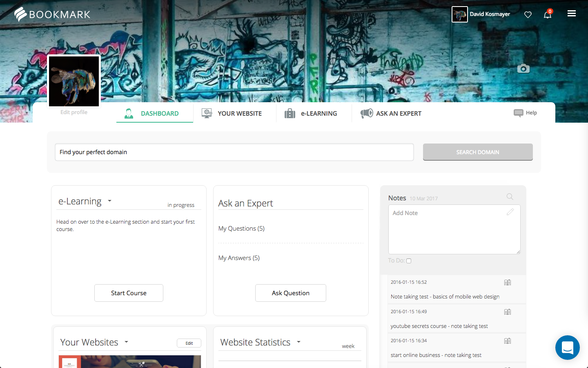Click the 'in progress' status label
588x368 pixels.
[181, 205]
